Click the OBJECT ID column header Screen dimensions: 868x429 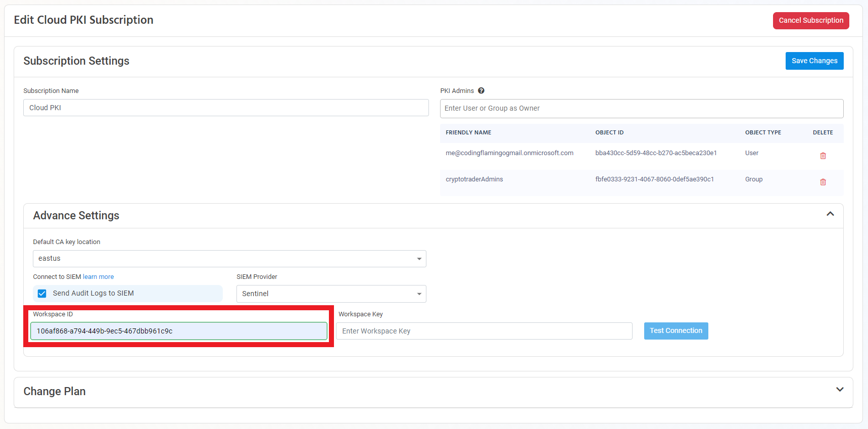point(609,132)
